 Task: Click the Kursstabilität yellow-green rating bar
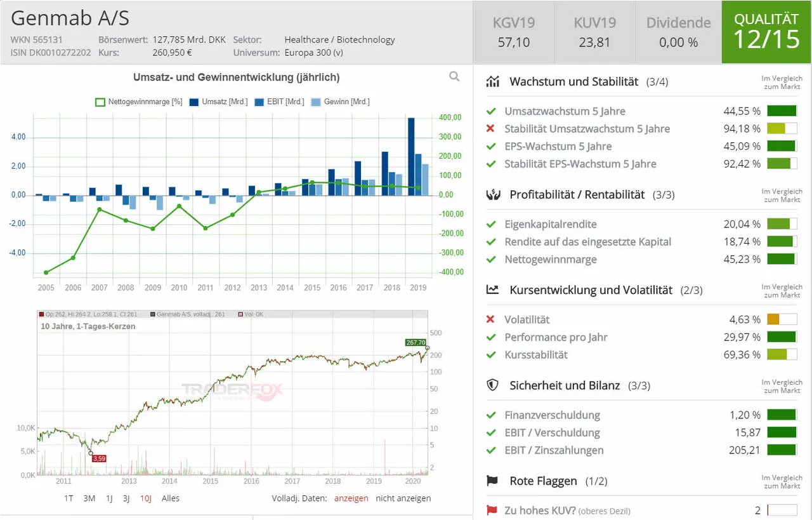tap(782, 355)
